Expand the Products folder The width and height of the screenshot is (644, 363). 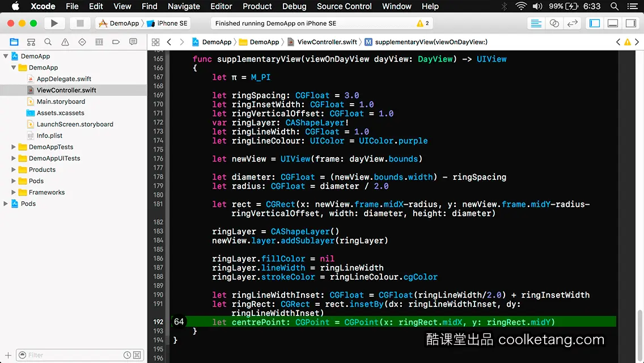[14, 170]
